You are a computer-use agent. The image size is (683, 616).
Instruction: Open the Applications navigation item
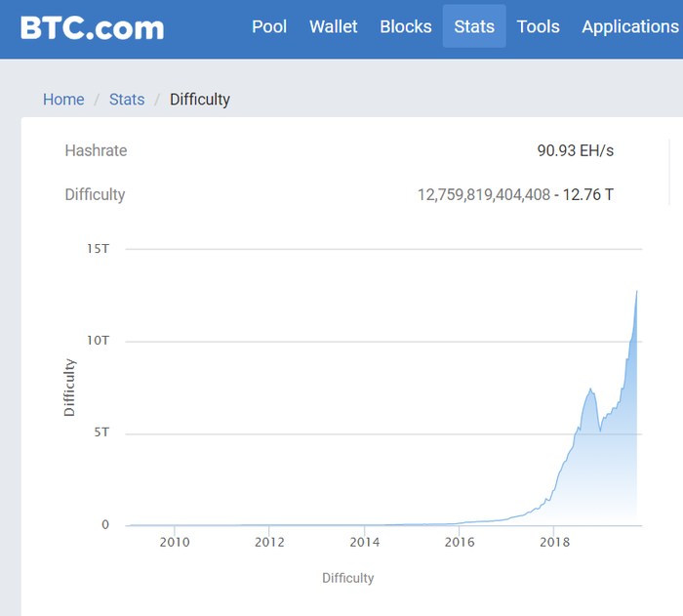point(630,27)
